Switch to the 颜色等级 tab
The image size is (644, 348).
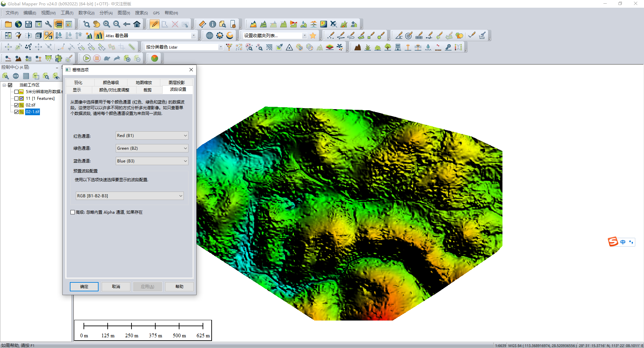(x=111, y=83)
